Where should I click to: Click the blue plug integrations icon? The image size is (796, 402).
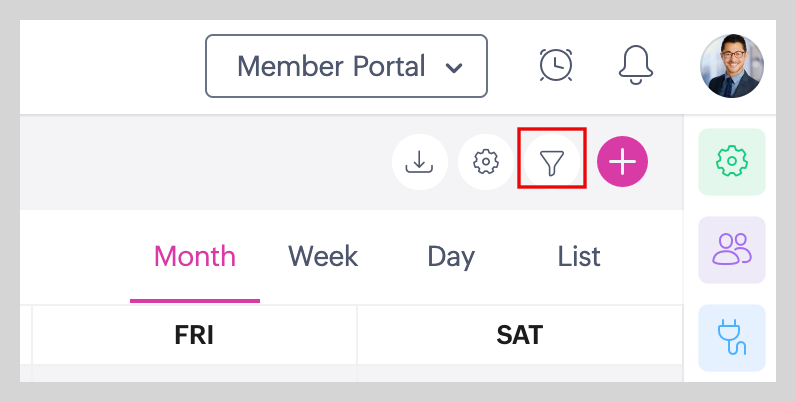(732, 337)
